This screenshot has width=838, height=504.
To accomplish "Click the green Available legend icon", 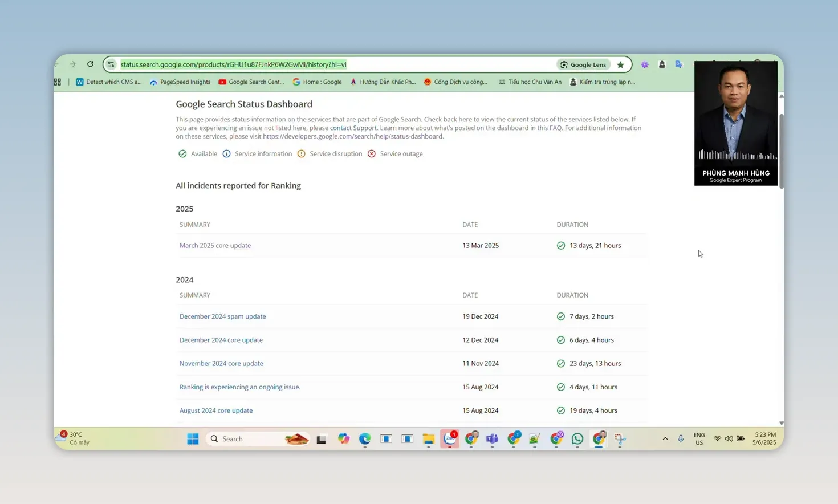I will pos(182,154).
